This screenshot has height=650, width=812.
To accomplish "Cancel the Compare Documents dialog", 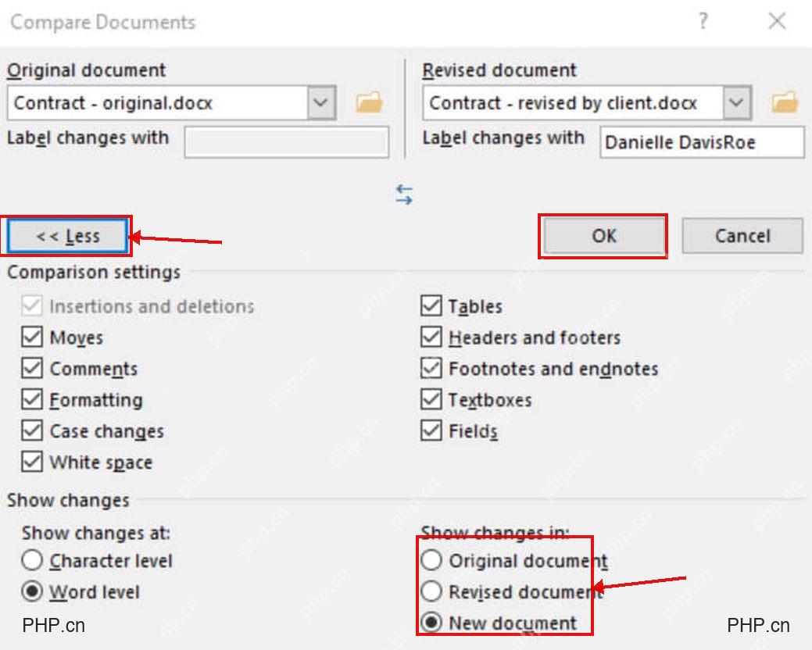I will [x=742, y=236].
